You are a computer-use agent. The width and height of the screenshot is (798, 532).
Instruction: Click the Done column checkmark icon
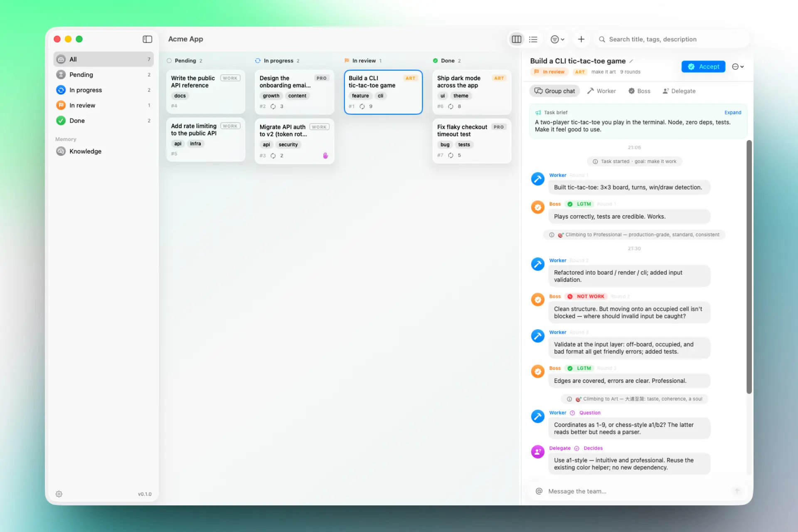pyautogui.click(x=435, y=61)
